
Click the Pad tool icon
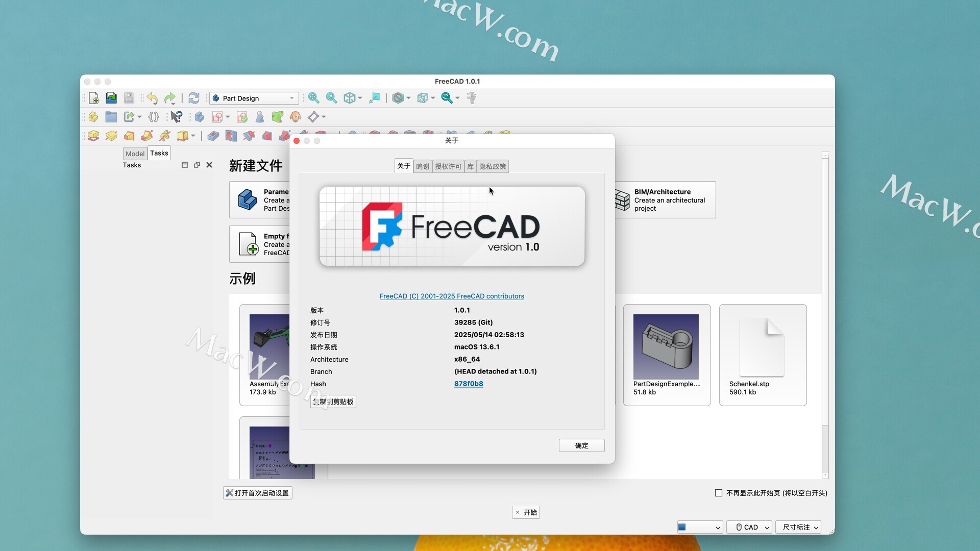click(93, 136)
